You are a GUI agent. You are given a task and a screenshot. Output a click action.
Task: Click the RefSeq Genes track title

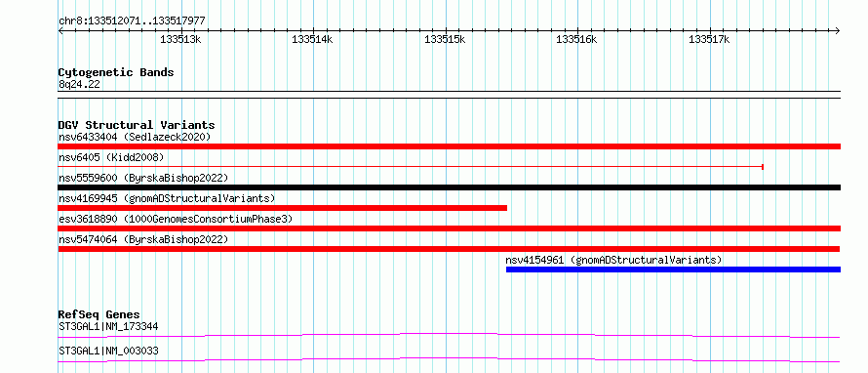[x=99, y=314]
